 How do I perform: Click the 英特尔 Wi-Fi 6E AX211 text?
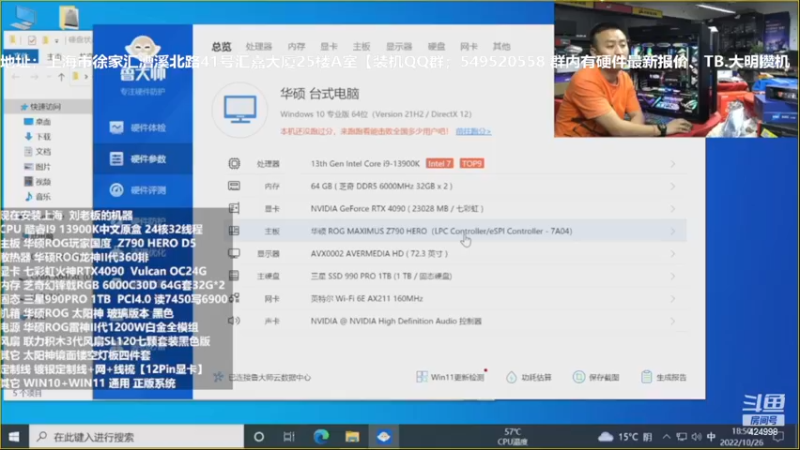[366, 298]
